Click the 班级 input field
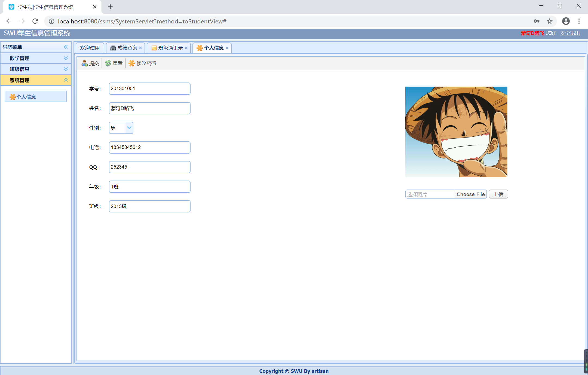The height and width of the screenshot is (375, 588). pos(150,206)
